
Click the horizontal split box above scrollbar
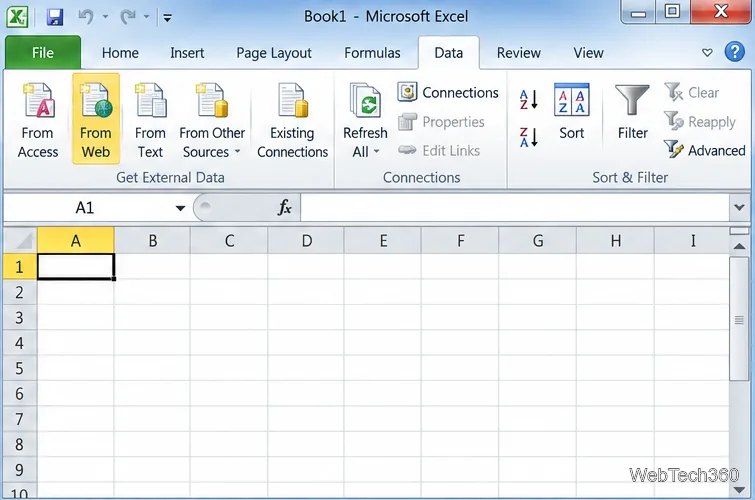(739, 231)
